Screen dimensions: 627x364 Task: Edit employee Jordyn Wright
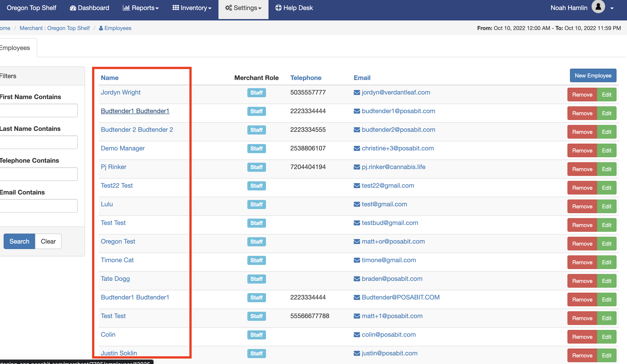coord(606,95)
